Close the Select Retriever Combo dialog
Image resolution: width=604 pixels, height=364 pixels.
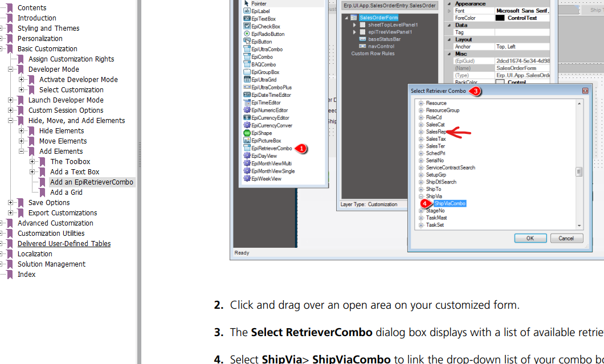(x=585, y=91)
